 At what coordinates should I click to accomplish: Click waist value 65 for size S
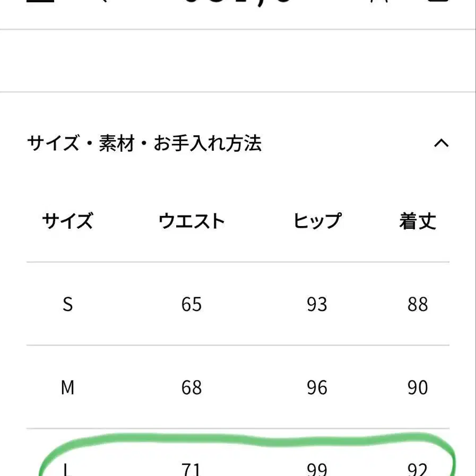pos(192,305)
